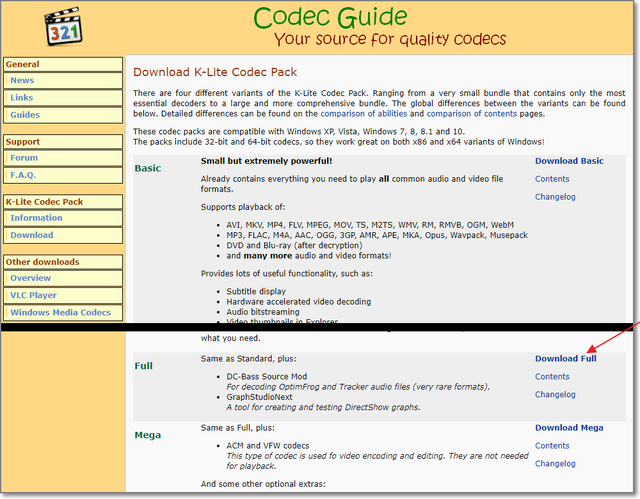
Task: Open the Links page in sidebar
Action: point(23,98)
